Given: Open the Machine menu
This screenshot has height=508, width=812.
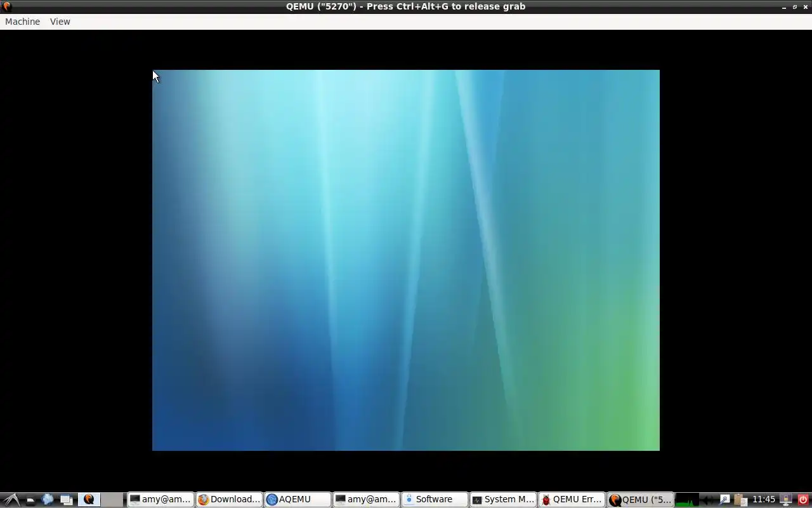Looking at the screenshot, I should (22, 22).
